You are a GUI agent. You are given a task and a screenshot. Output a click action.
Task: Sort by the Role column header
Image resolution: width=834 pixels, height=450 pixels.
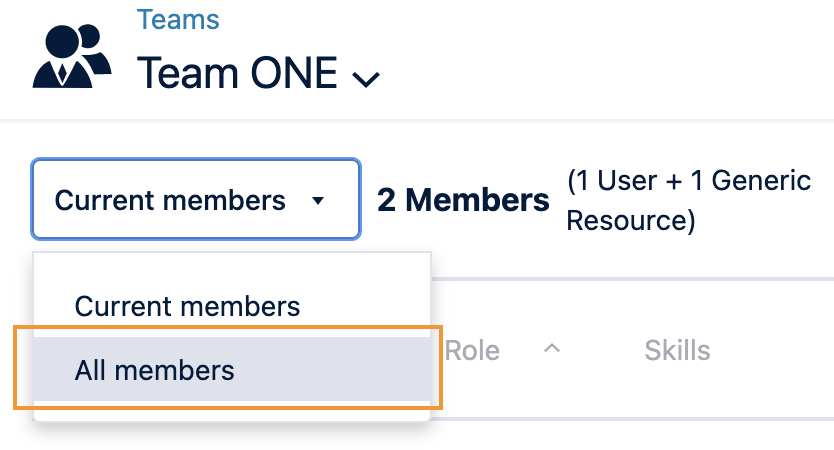472,350
